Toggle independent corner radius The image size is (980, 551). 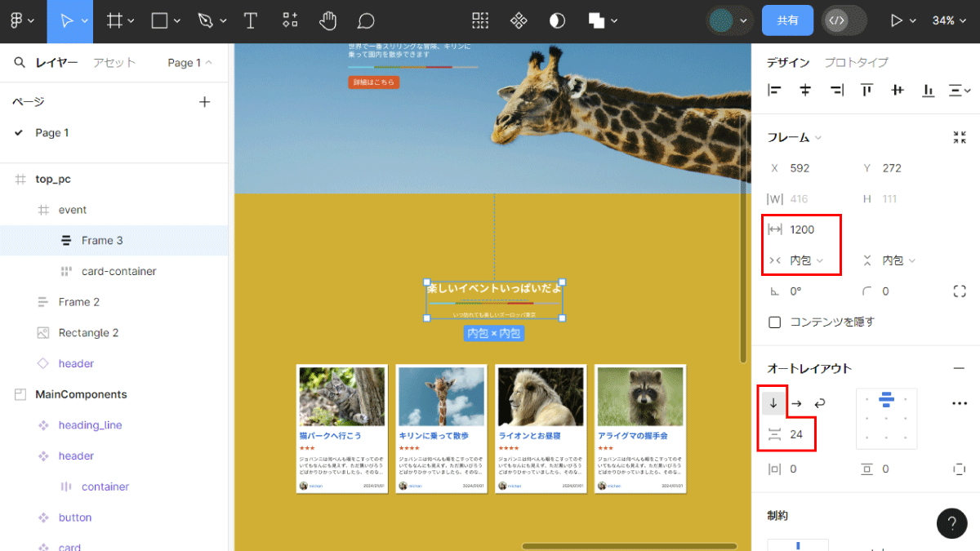[960, 291]
